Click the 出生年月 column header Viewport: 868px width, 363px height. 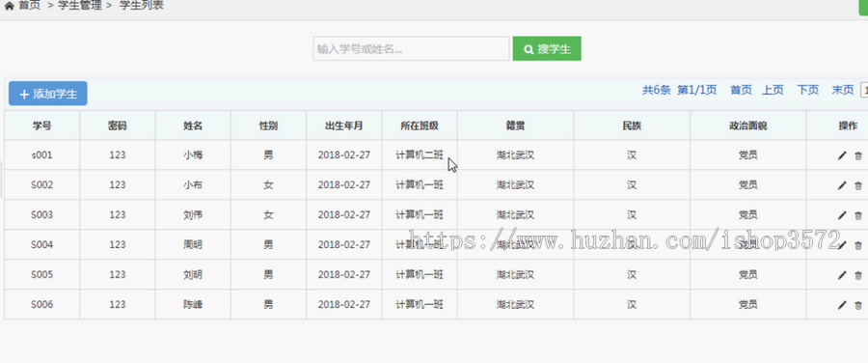tap(343, 126)
